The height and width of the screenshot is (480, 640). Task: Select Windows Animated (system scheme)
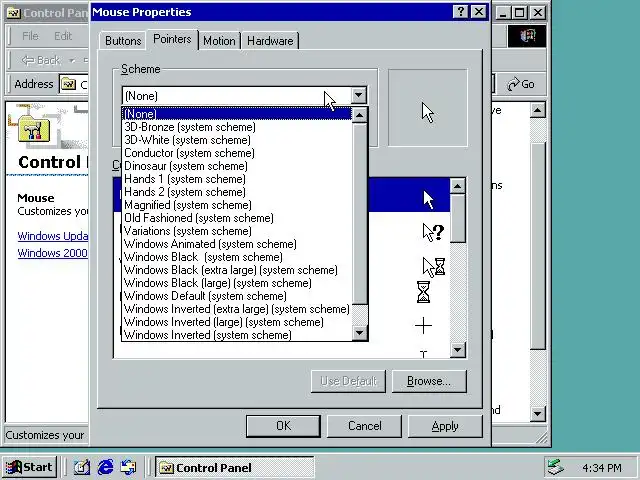pyautogui.click(x=237, y=244)
